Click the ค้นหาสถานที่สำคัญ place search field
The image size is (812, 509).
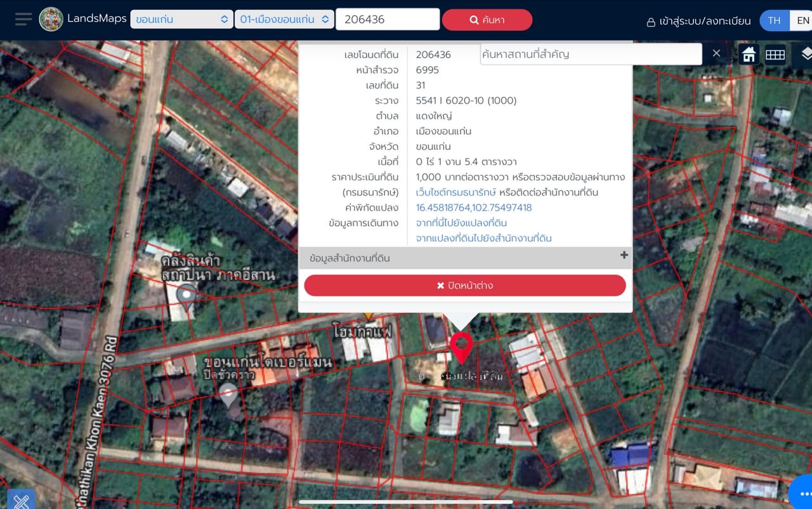pos(590,54)
